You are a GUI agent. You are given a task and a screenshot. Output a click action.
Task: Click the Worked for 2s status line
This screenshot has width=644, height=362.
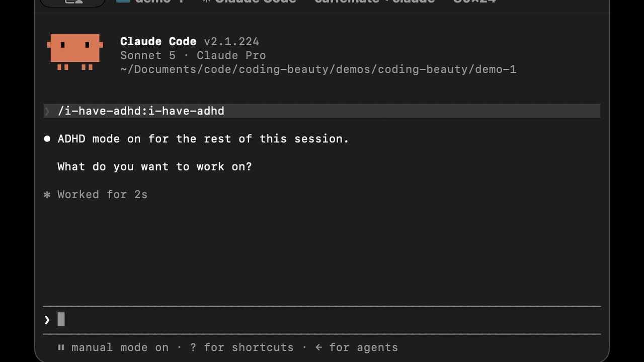102,195
